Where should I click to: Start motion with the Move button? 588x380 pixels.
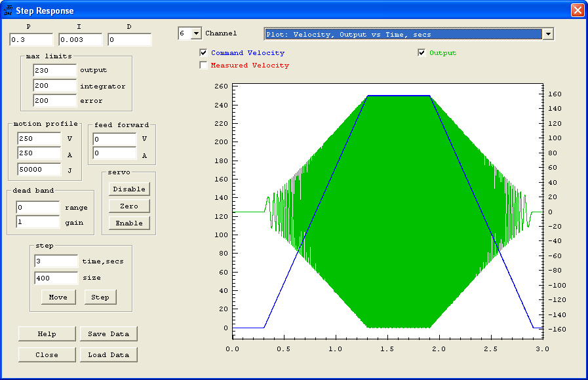[58, 297]
